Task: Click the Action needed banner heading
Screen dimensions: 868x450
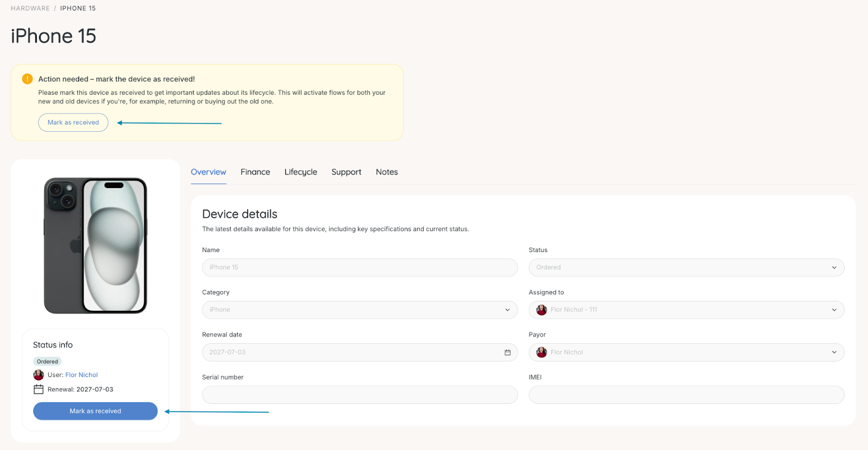Action: click(x=117, y=79)
